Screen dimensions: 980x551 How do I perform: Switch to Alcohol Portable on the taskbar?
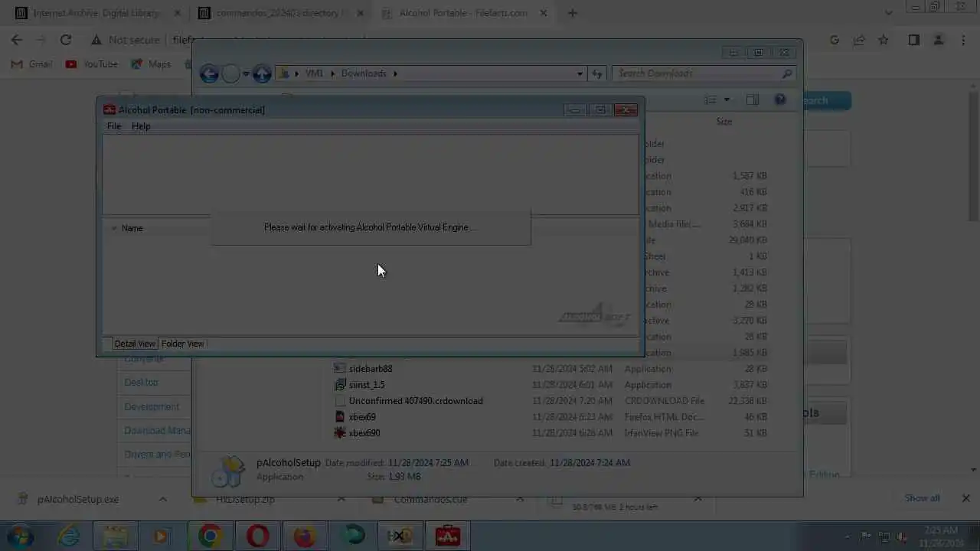click(448, 536)
